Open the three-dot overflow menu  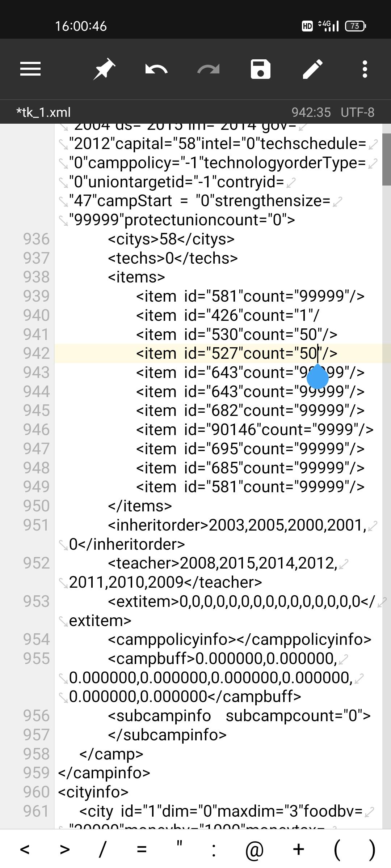tap(365, 69)
